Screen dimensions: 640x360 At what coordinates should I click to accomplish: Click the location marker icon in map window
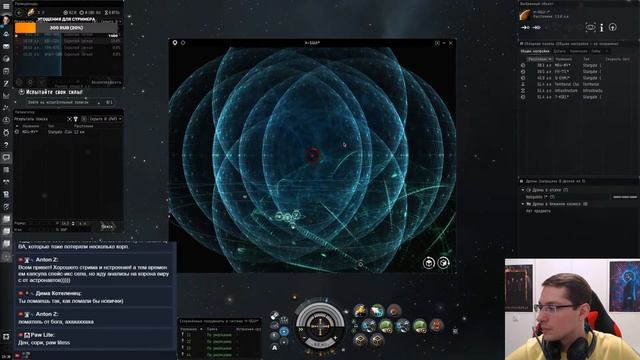(x=175, y=43)
